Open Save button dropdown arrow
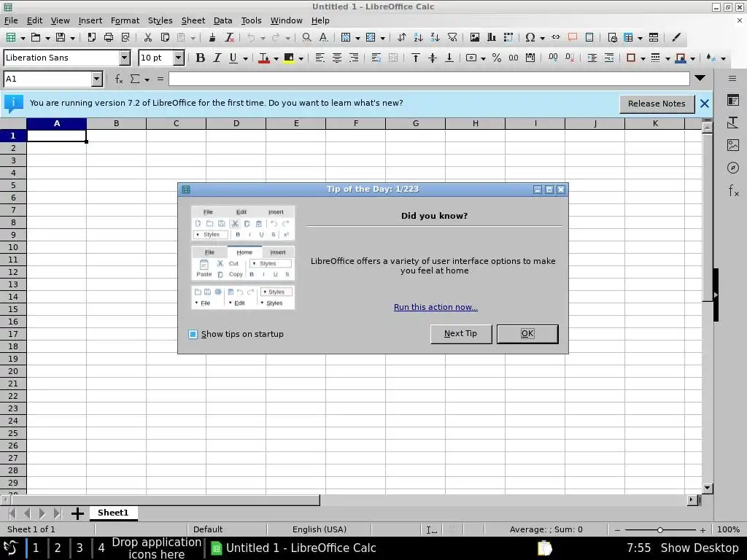747x560 pixels. (x=72, y=38)
